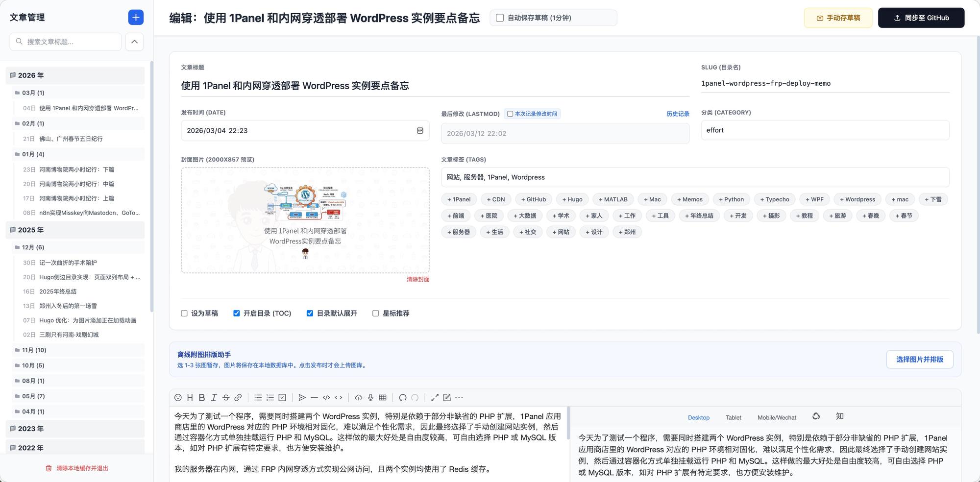Click the collapse chevron beside search box
The height and width of the screenshot is (482, 980).
(x=134, y=42)
